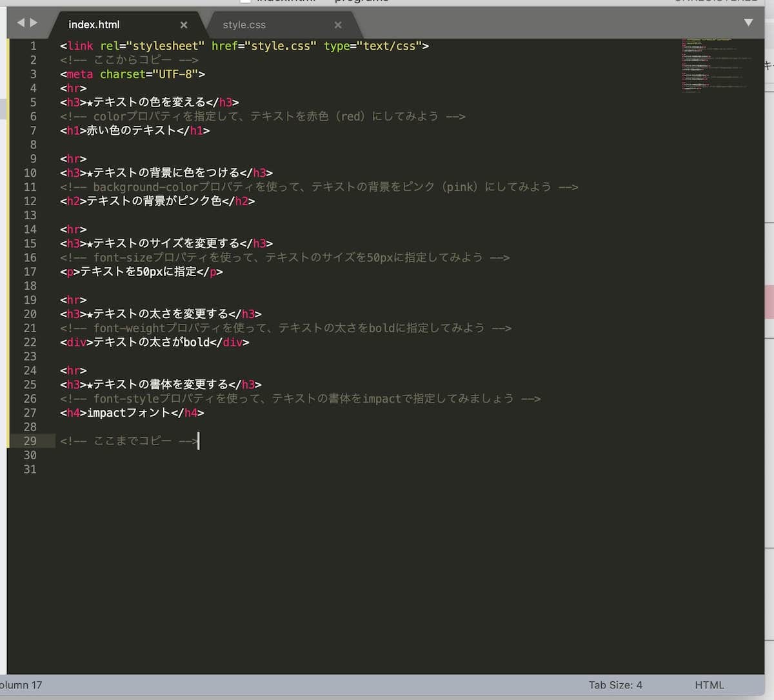Click the h3 テキストの色を変える line
774x700 pixels.
click(x=150, y=102)
